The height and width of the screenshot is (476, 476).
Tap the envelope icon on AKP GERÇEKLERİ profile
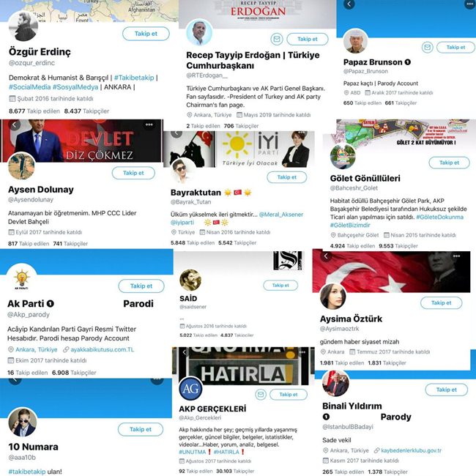tap(261, 394)
